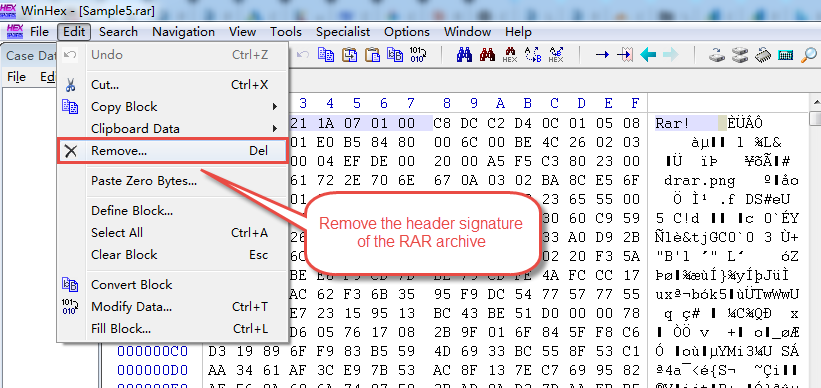Open the File menu

(x=39, y=32)
